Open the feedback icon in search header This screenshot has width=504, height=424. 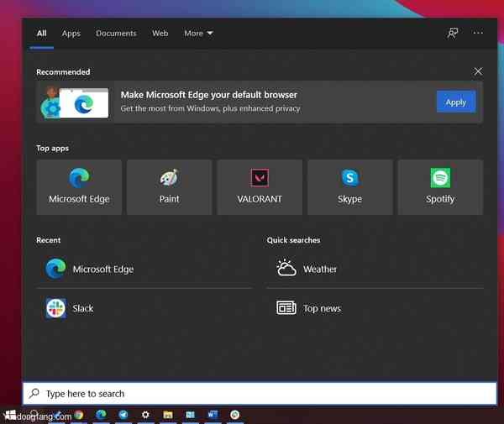[453, 33]
